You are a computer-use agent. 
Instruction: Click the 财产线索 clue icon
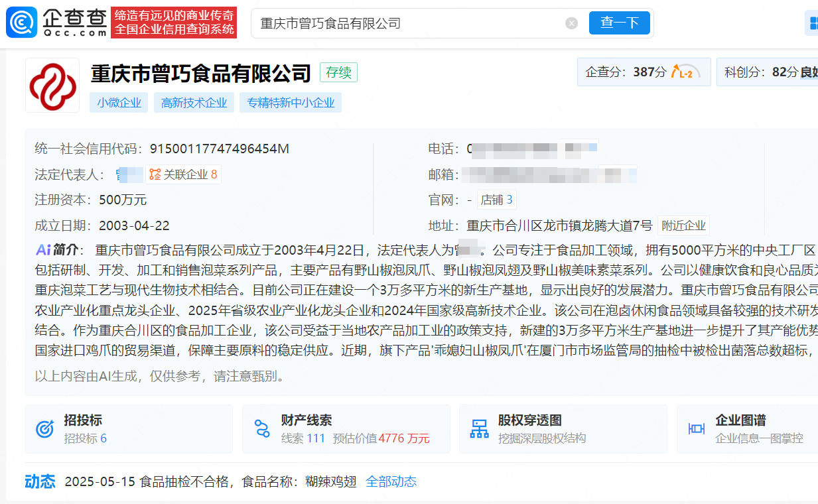261,429
